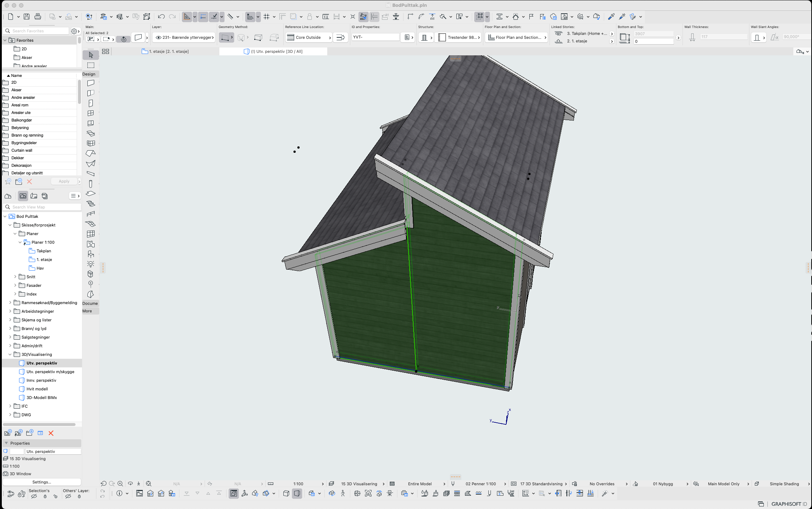Open the Simple Shading 3D style selector

click(784, 484)
